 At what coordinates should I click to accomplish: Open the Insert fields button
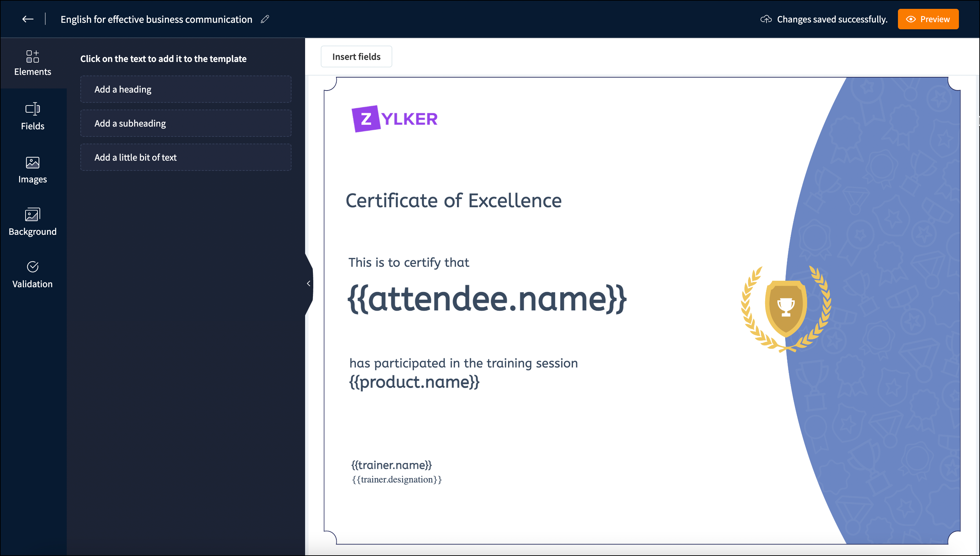tap(356, 56)
